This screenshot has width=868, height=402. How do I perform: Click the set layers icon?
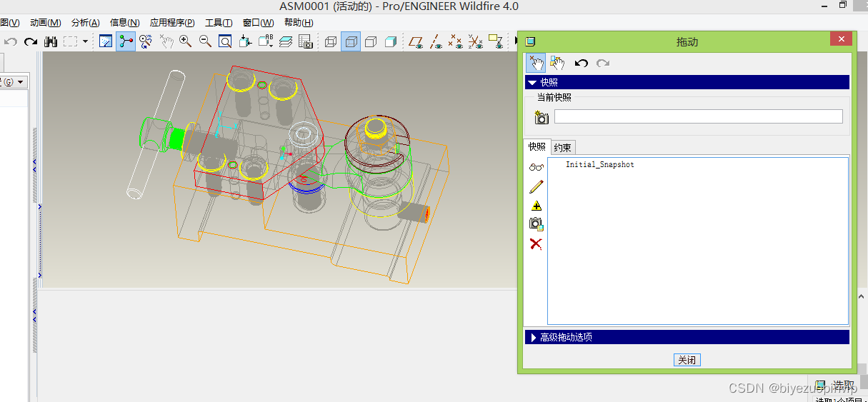[x=286, y=41]
